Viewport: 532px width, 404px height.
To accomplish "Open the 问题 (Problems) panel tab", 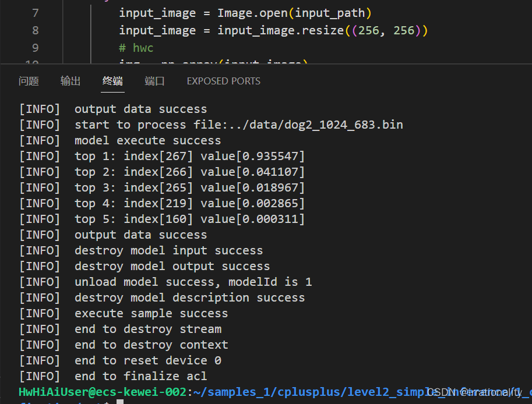I will tap(29, 81).
